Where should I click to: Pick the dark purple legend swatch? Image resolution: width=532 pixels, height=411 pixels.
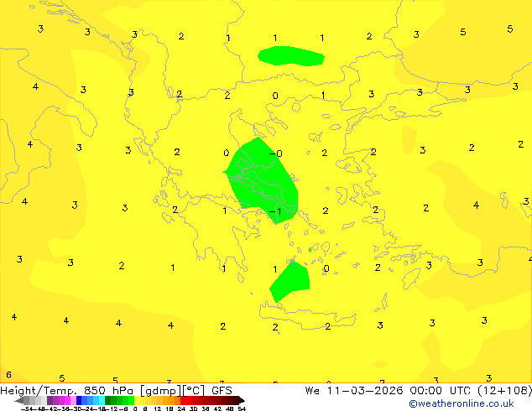tap(50, 400)
